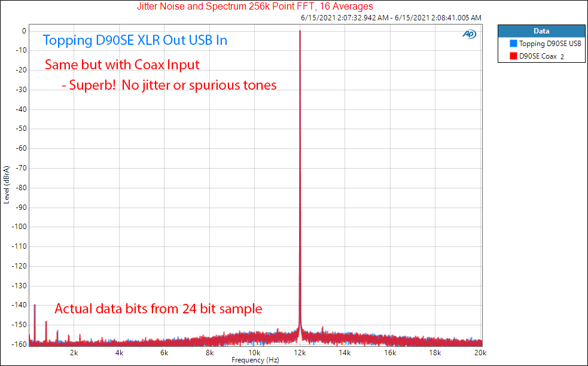This screenshot has height=366, width=588.
Task: Click the -140 level tick label
Action: point(19,305)
